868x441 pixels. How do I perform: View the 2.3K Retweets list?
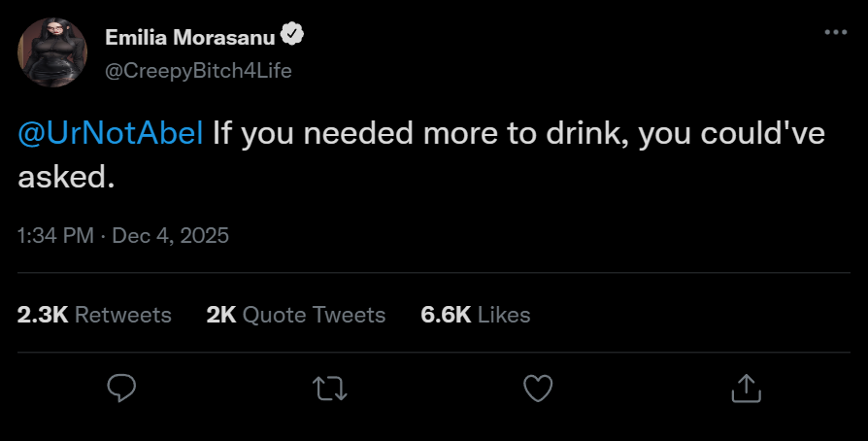94,315
